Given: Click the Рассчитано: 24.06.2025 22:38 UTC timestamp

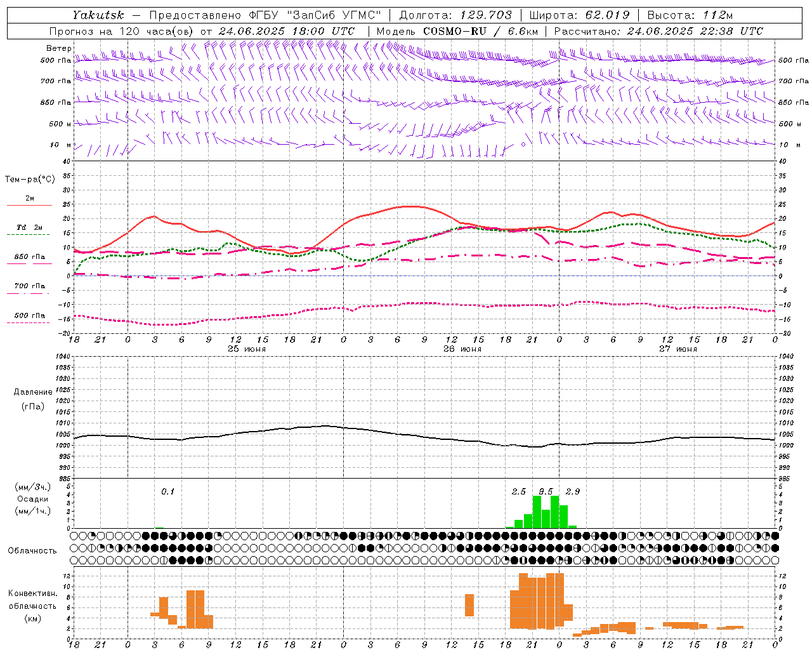Looking at the screenshot, I should click(x=658, y=31).
